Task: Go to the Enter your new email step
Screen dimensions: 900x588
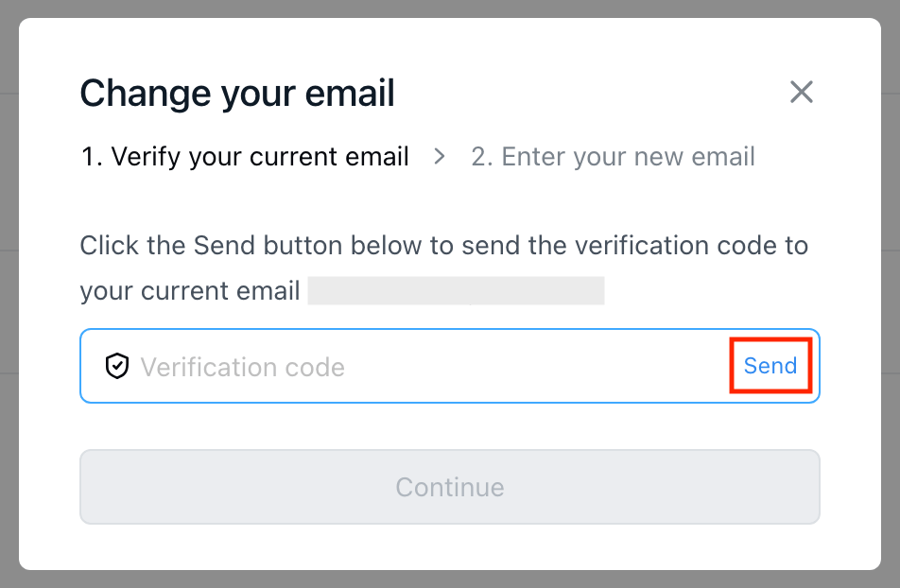Action: [x=613, y=157]
